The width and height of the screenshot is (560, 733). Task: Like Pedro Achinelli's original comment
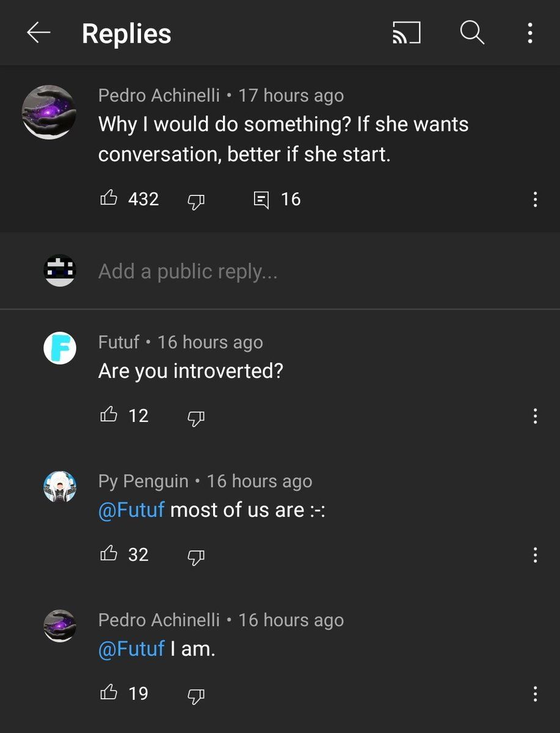(109, 199)
